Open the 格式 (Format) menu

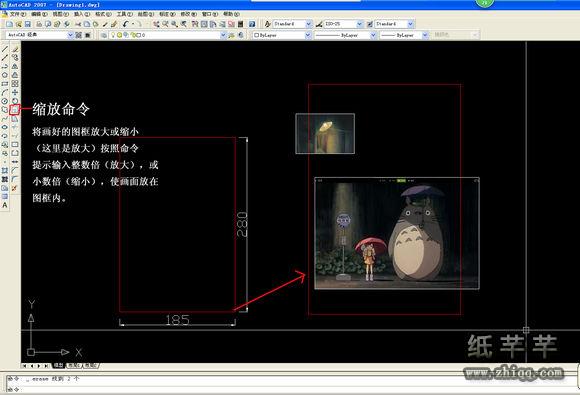(103, 14)
